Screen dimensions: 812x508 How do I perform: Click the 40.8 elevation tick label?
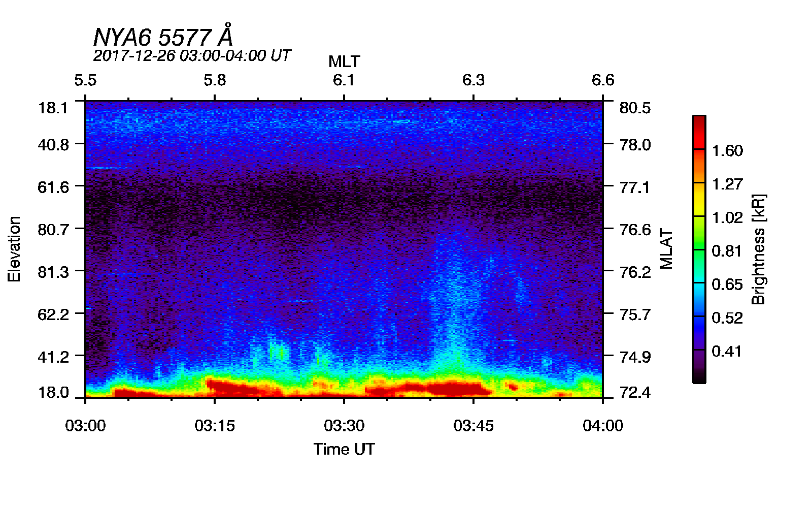pos(53,145)
